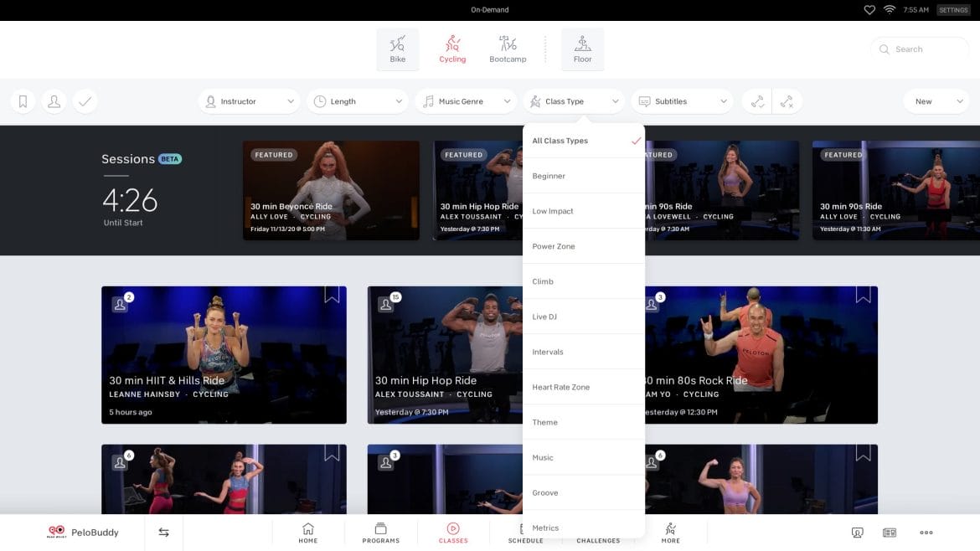Open the New sort dropdown
The width and height of the screenshot is (980, 551).
(x=936, y=101)
